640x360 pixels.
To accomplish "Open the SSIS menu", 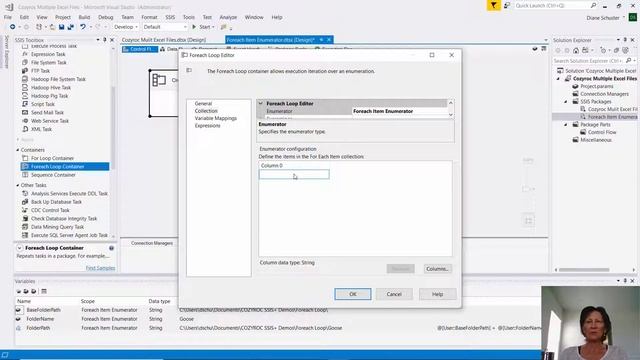I will pos(170,17).
